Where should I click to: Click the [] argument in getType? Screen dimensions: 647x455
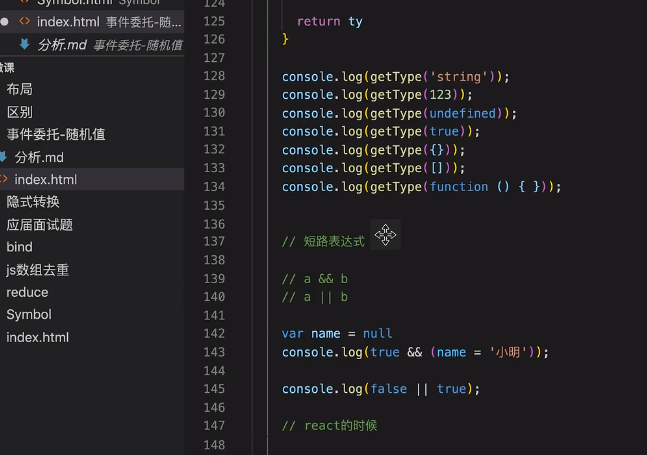(437, 168)
